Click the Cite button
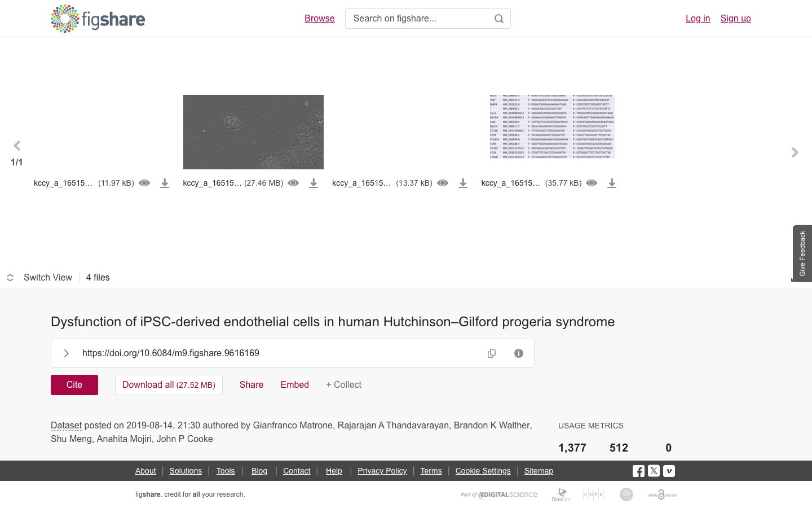 tap(74, 385)
